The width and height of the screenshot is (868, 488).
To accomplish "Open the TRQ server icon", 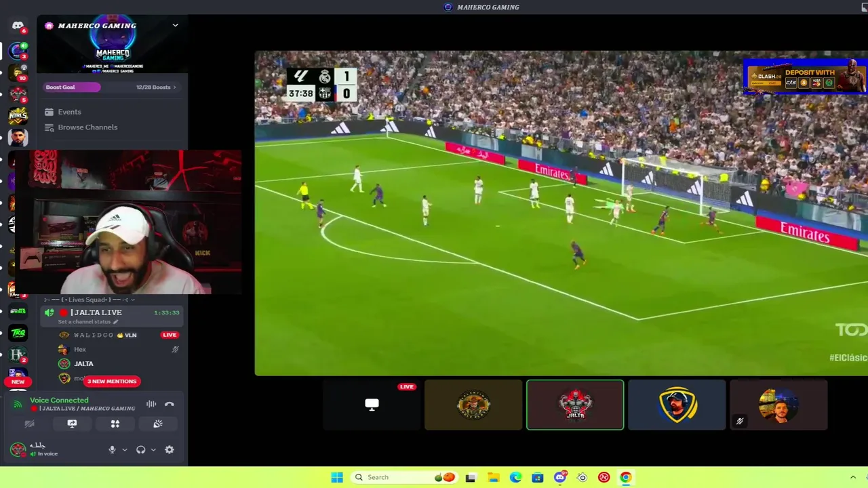I will click(18, 333).
